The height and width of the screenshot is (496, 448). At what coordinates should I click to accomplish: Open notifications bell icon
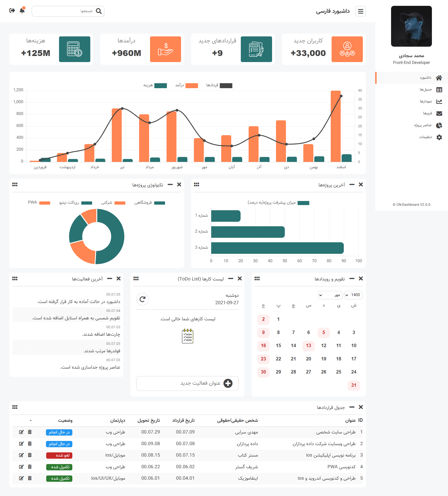click(22, 10)
